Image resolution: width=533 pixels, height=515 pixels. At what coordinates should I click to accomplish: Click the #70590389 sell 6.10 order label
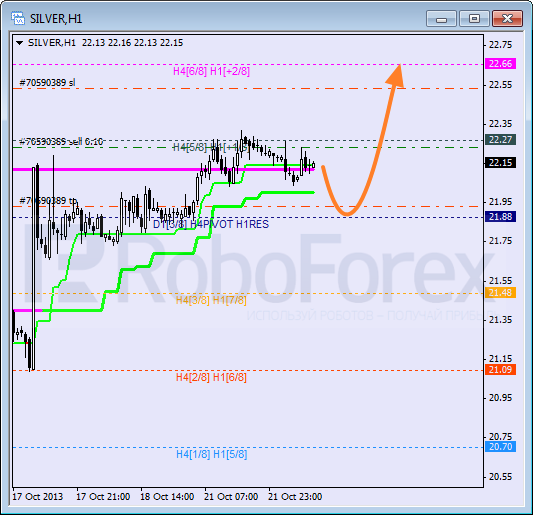pos(61,141)
